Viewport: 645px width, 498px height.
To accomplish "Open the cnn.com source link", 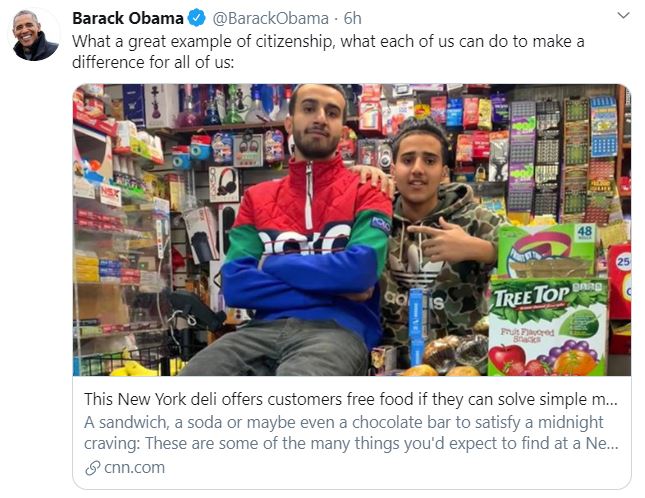I will click(x=135, y=468).
